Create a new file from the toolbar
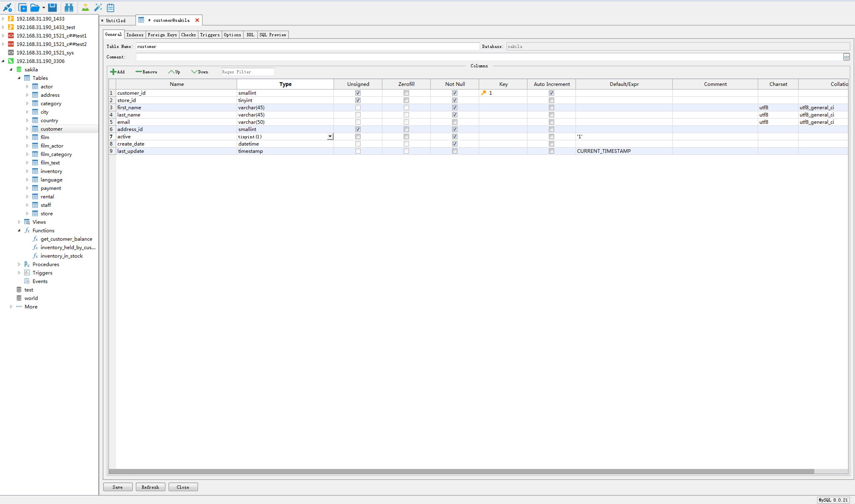855x504 pixels. tap(23, 8)
